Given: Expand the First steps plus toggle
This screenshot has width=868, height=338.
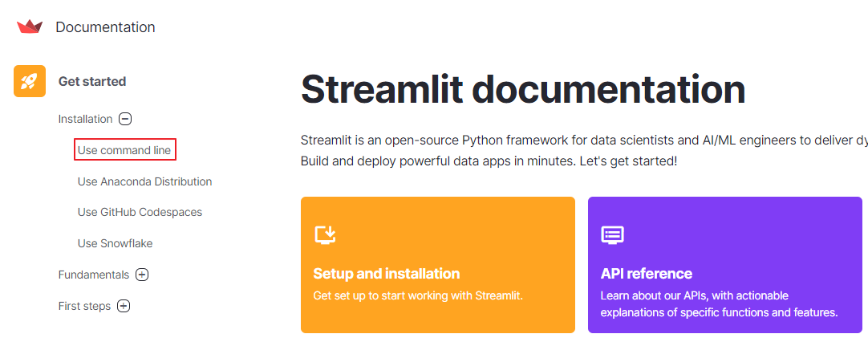Looking at the screenshot, I should (x=124, y=306).
